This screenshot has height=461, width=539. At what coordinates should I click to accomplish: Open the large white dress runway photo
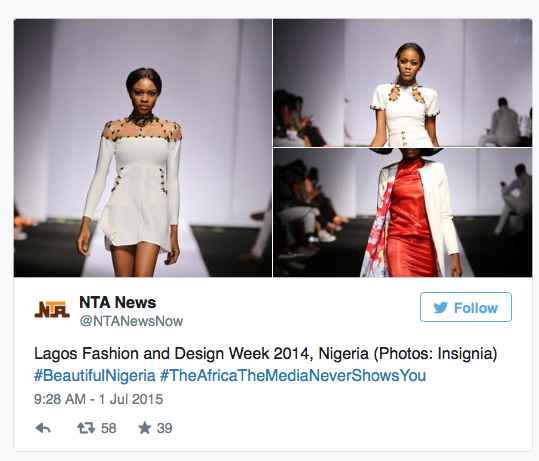143,148
